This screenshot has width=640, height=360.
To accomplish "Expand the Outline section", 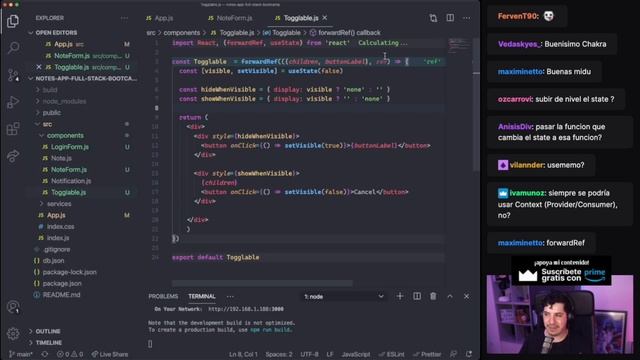I will tap(48, 331).
